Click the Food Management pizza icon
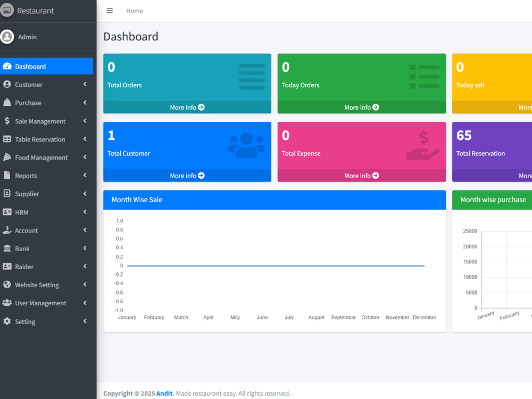The image size is (532, 399). tap(7, 157)
